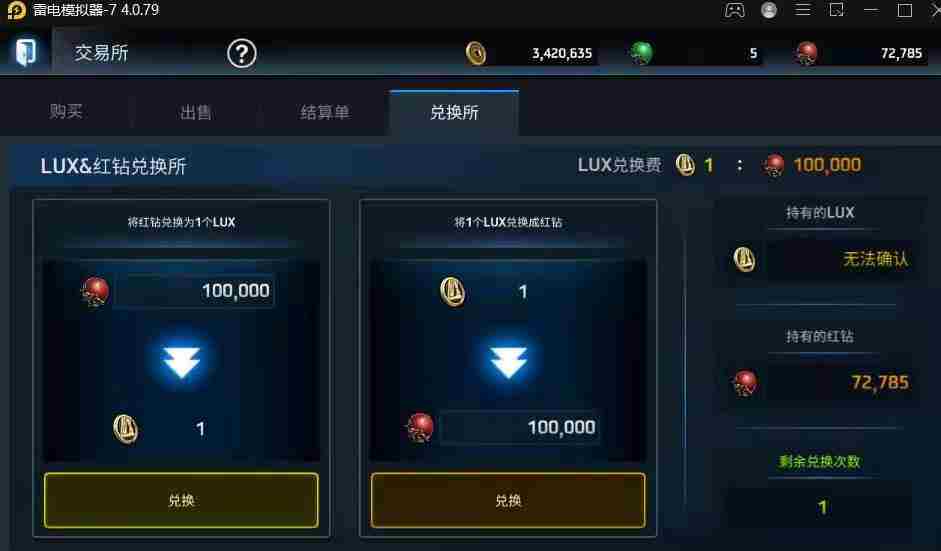Open the 结算单 tab

(325, 112)
